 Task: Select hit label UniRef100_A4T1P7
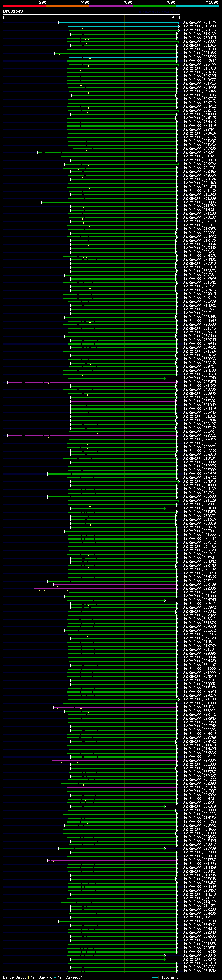pyautogui.click(x=199, y=898)
